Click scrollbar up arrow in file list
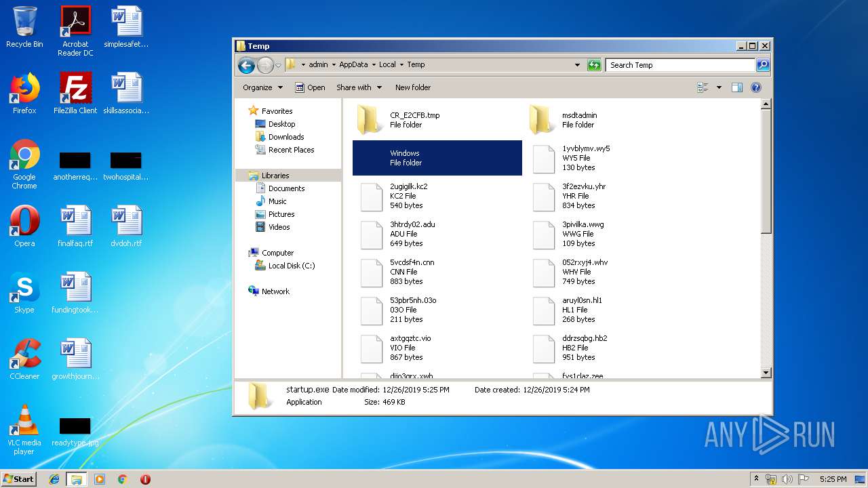The image size is (868, 488). [x=766, y=104]
